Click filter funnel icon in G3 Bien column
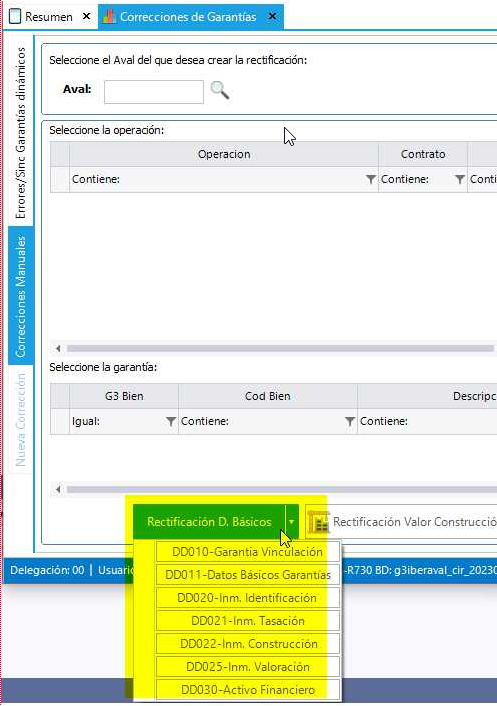Viewport: 497px width, 706px height. pos(171,421)
